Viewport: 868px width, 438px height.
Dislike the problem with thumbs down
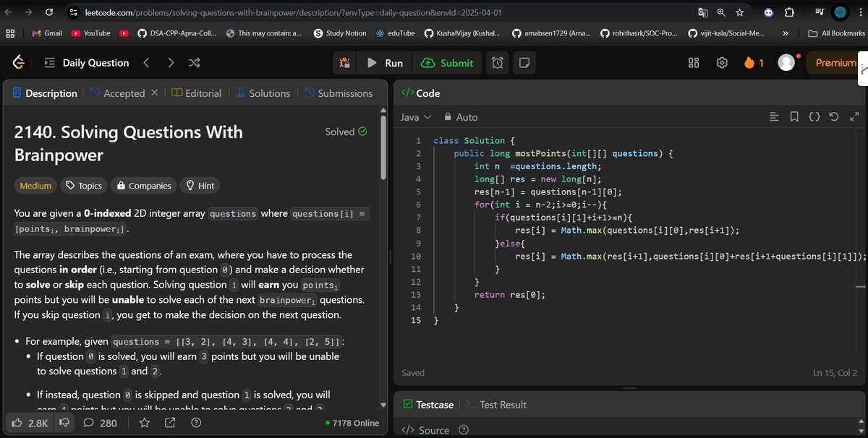point(64,423)
